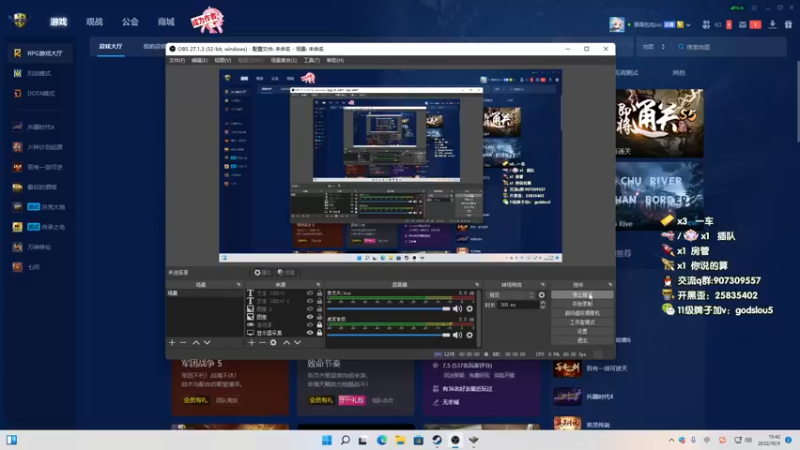Add a new source with plus icon
Screen dimensions: 800x450
click(x=251, y=343)
